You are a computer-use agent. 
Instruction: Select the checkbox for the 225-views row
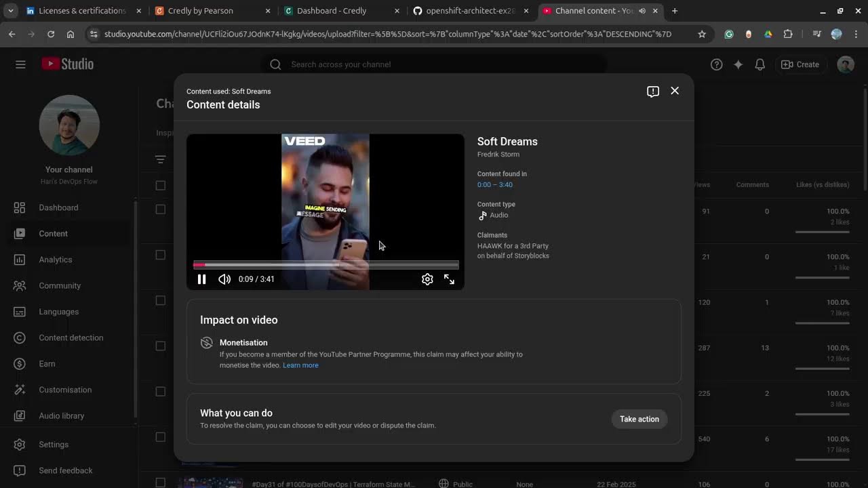click(160, 391)
